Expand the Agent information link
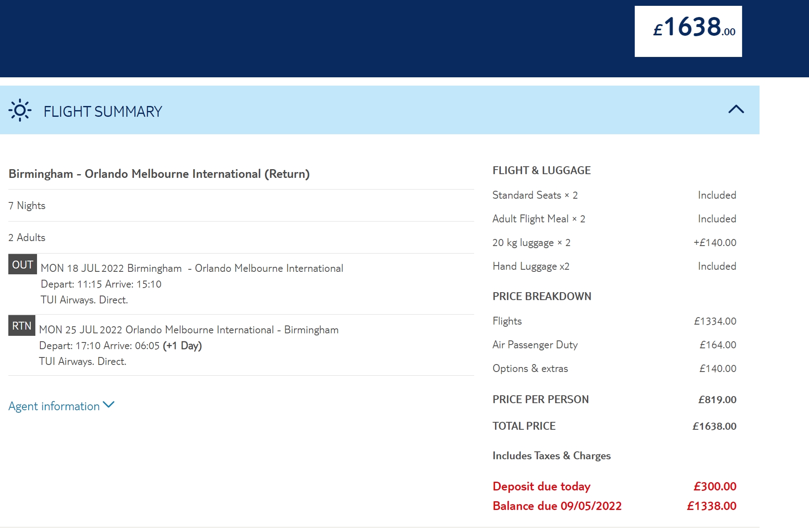This screenshot has height=532, width=809. [54, 406]
